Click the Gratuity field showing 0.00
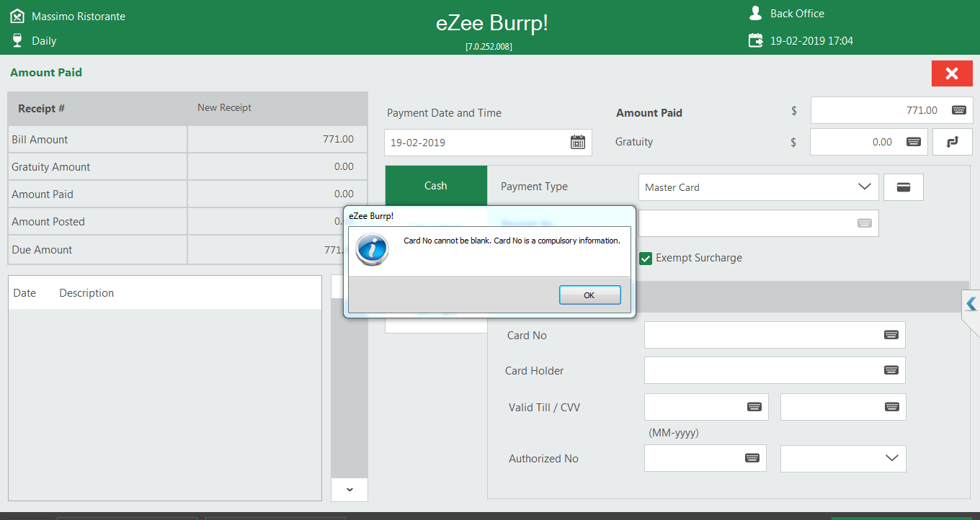The width and height of the screenshot is (980, 520). [x=868, y=142]
